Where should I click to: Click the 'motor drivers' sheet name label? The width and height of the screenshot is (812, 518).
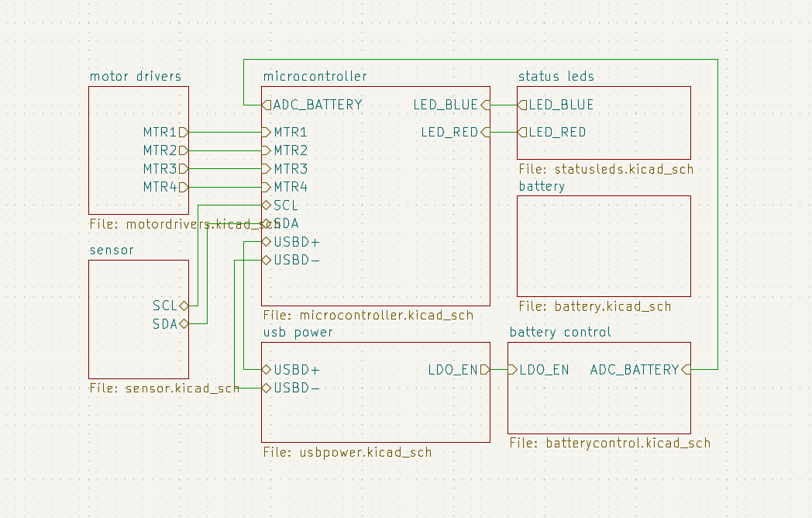pos(135,77)
